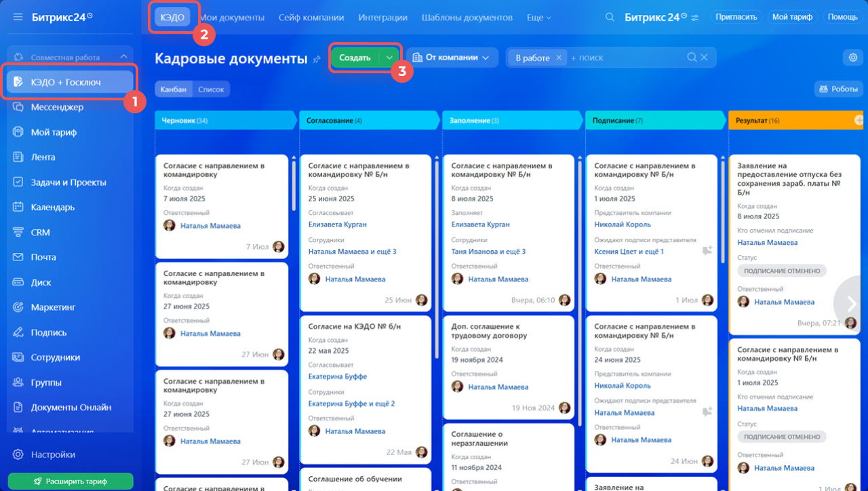Click the Вчера, 06:10 timestamp

pyautogui.click(x=534, y=300)
